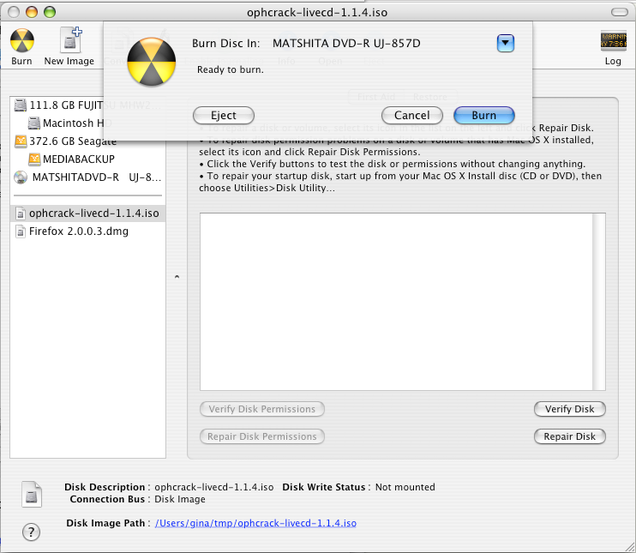Click the "Not mounted" write status value

(405, 487)
